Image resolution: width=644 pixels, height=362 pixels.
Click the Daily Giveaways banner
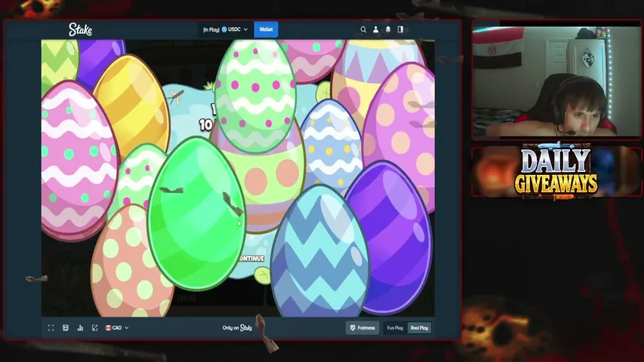coord(556,172)
